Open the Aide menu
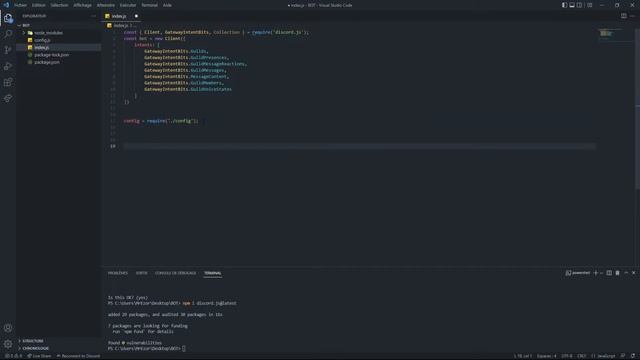 pyautogui.click(x=167, y=5)
